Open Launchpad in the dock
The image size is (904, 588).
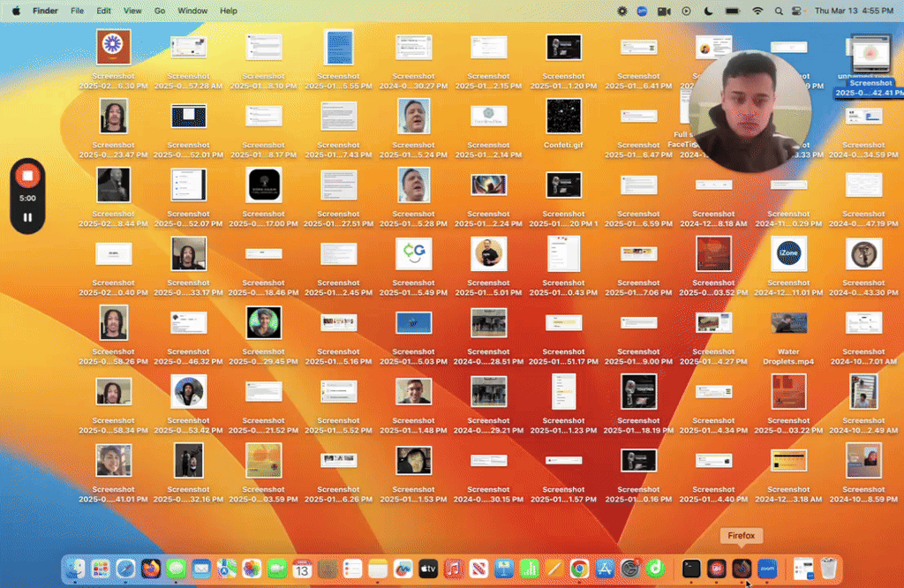[x=101, y=569]
